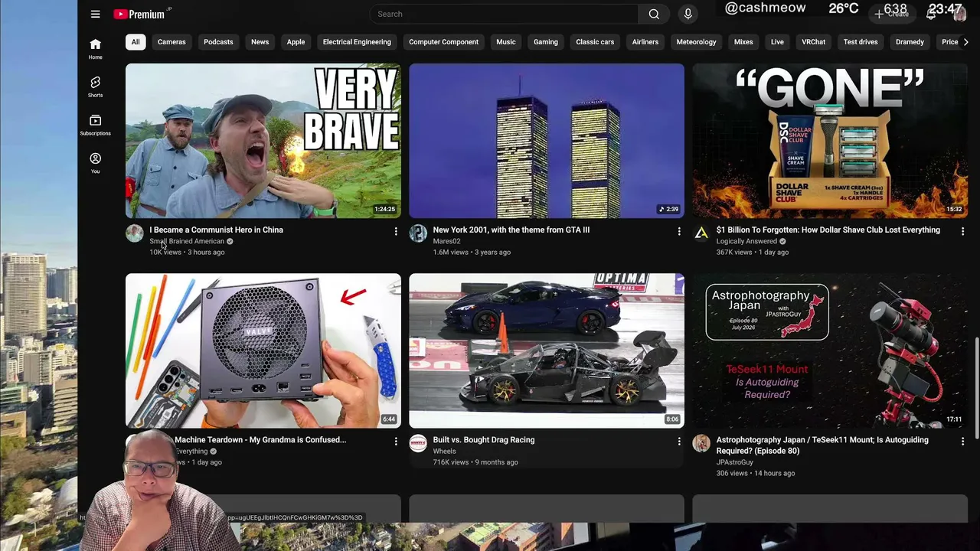This screenshot has width=980, height=551.
Task: Select the News chip
Action: coord(260,42)
